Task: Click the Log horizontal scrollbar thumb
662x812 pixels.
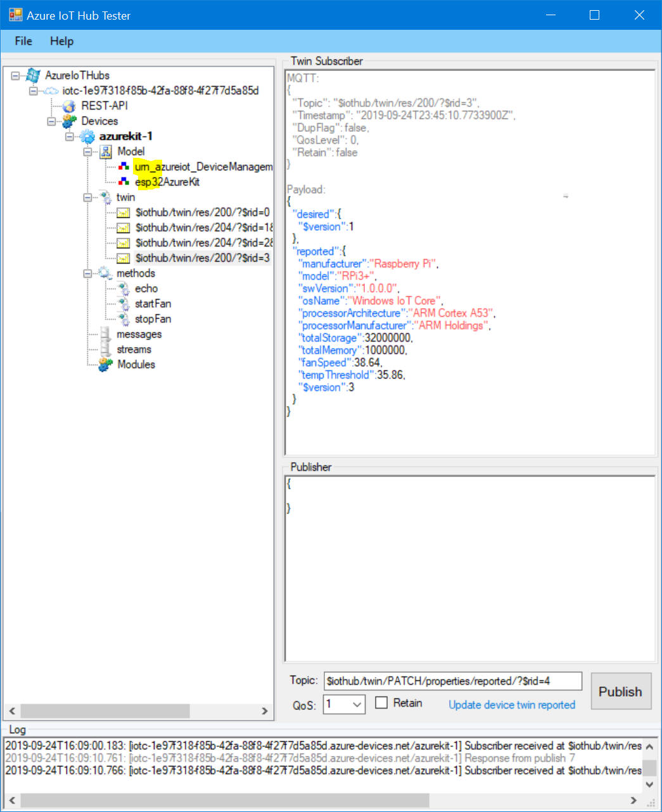Action: tap(225, 800)
